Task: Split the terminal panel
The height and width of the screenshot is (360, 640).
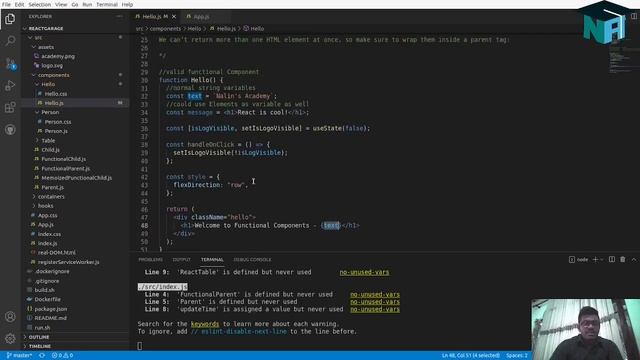Action: 611,260
